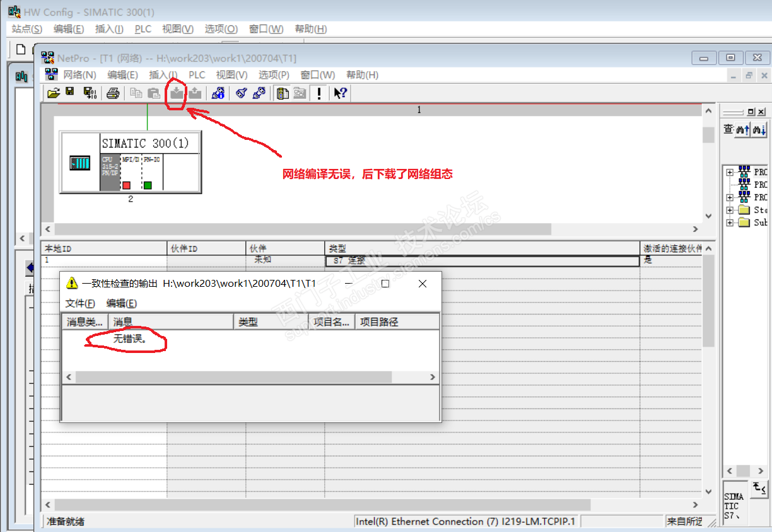Open 选项(O) menu in HW Config

point(221,29)
